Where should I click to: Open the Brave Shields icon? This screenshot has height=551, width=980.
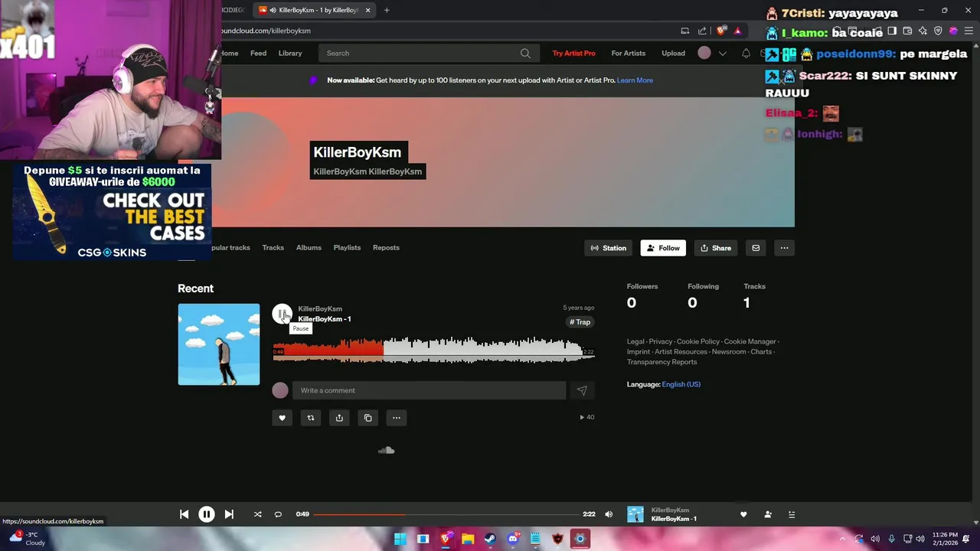[x=721, y=31]
